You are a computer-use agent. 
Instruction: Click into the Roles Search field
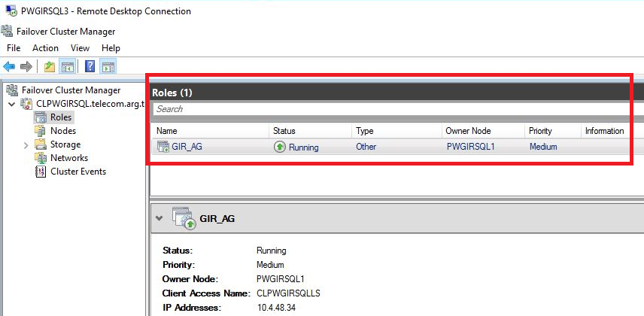click(x=391, y=109)
